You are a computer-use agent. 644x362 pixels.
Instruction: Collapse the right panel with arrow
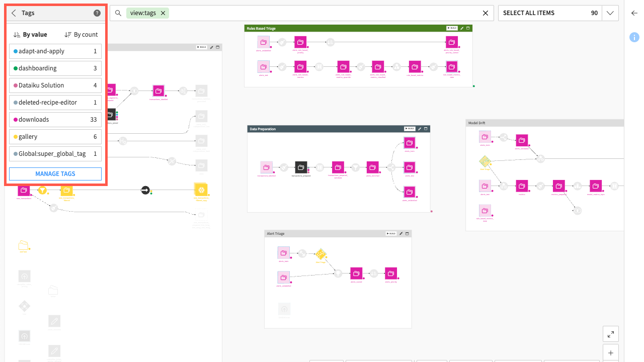pos(634,13)
